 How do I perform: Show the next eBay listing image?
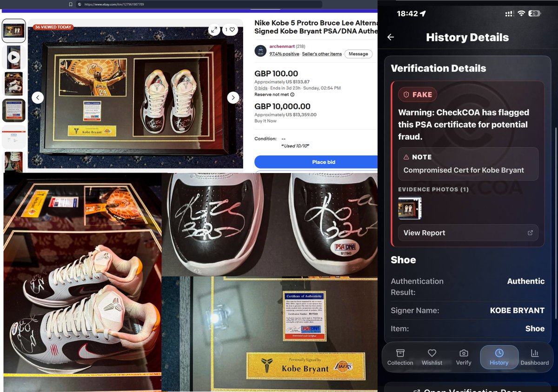(233, 98)
